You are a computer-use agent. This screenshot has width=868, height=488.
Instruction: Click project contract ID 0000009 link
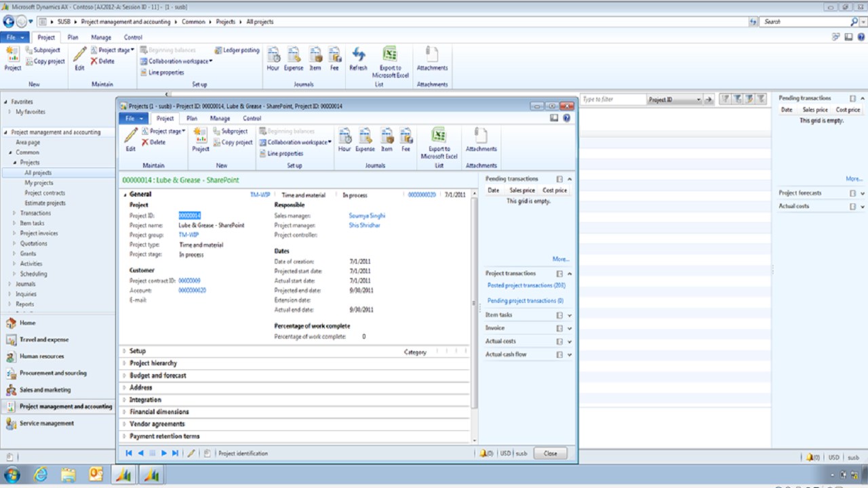[x=189, y=281]
